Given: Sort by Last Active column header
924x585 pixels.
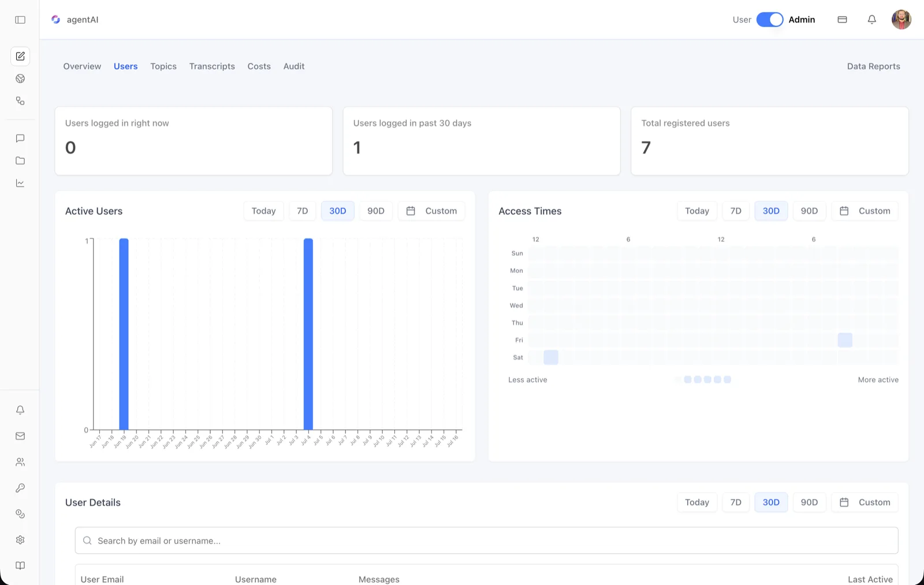Looking at the screenshot, I should coord(870,579).
